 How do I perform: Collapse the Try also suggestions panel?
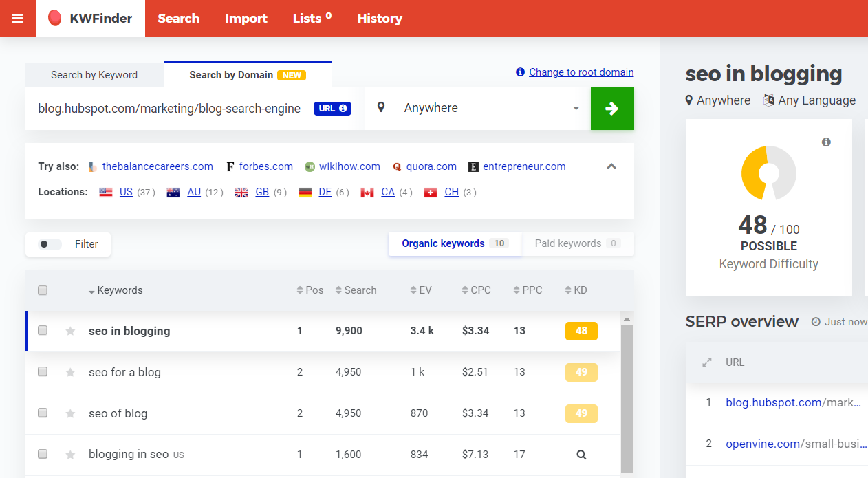coord(611,166)
